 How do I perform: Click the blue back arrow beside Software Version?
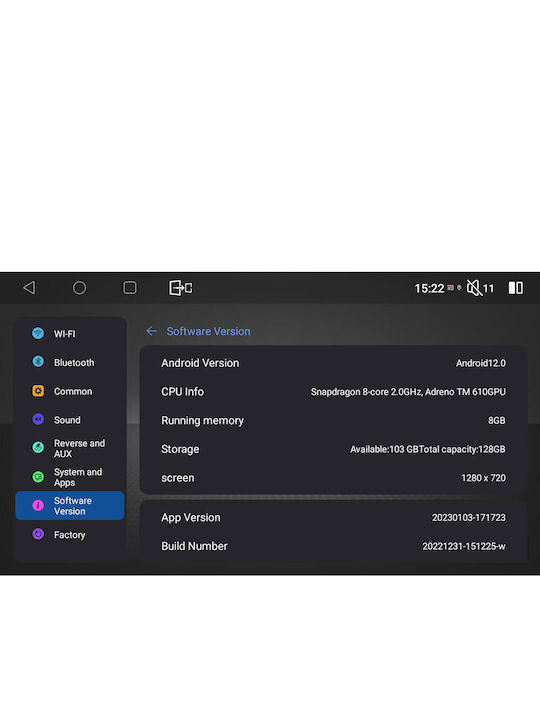click(152, 331)
